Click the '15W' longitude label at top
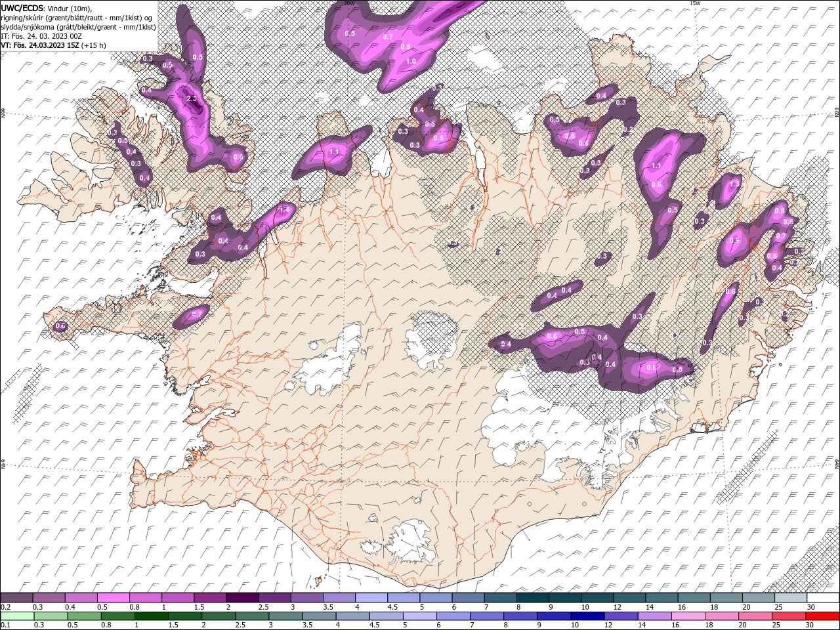Image resolution: width=840 pixels, height=630 pixels. (x=695, y=3)
